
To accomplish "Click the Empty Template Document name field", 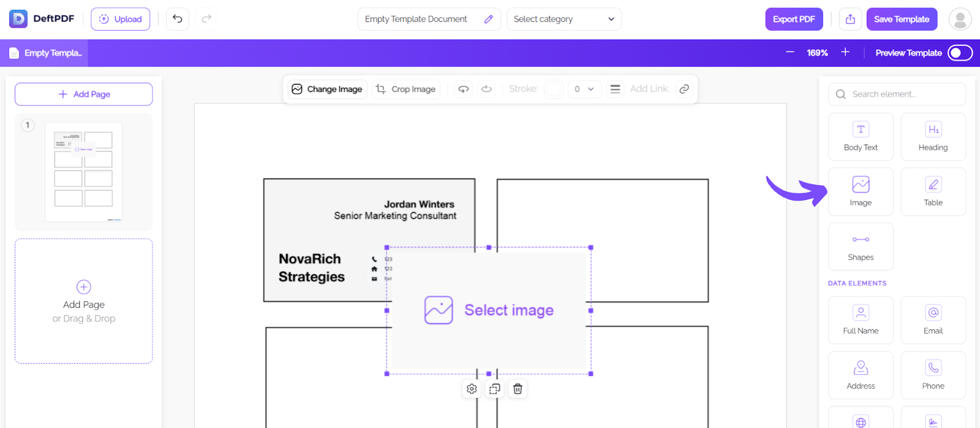I will click(429, 19).
